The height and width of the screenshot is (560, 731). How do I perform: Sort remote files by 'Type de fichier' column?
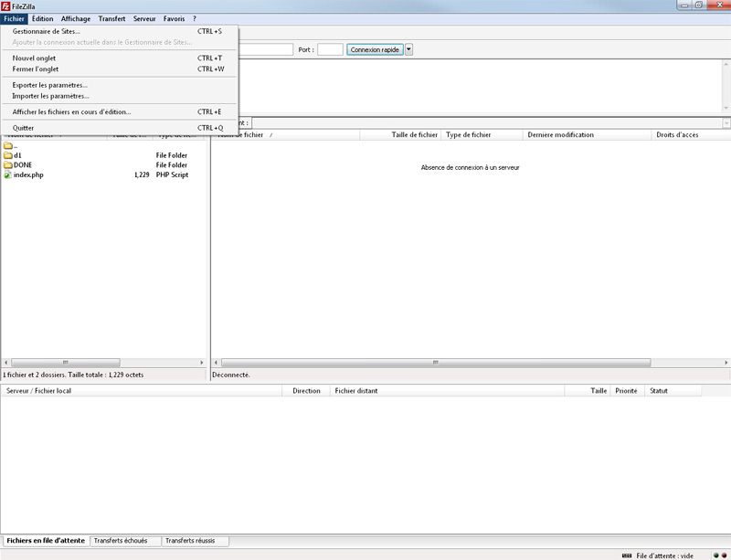pos(482,135)
